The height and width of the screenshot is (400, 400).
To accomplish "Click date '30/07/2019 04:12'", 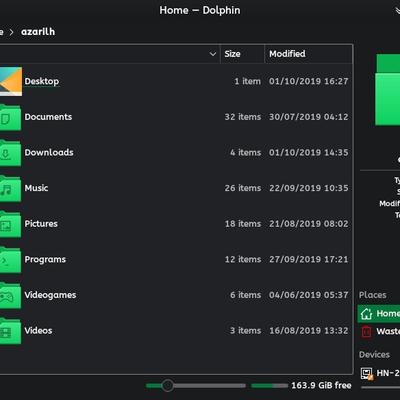I will (309, 117).
